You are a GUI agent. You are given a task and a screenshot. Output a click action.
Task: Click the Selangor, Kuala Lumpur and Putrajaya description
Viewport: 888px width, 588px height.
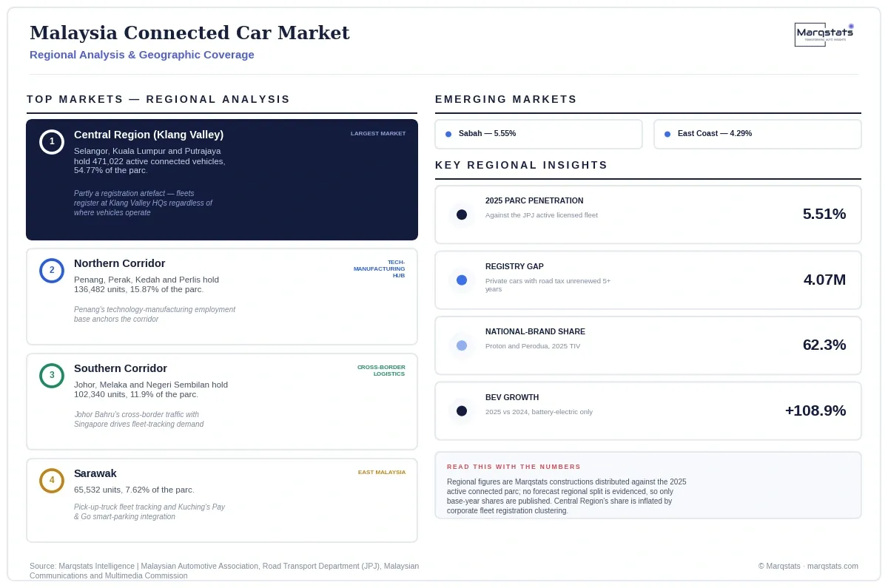[149, 160]
